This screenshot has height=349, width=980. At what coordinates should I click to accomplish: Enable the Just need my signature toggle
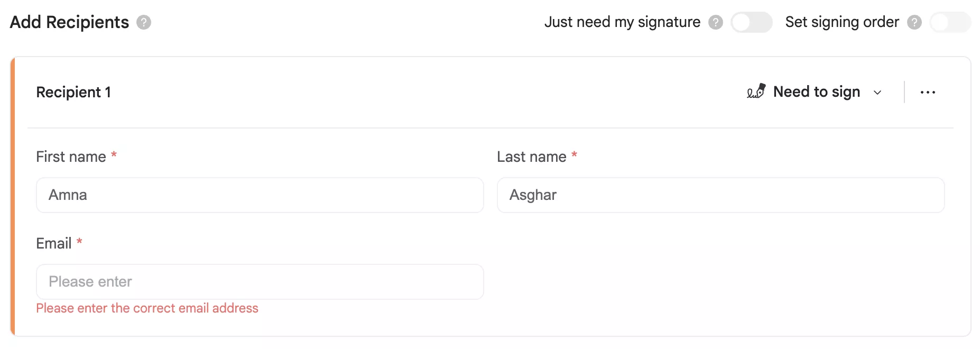click(752, 22)
